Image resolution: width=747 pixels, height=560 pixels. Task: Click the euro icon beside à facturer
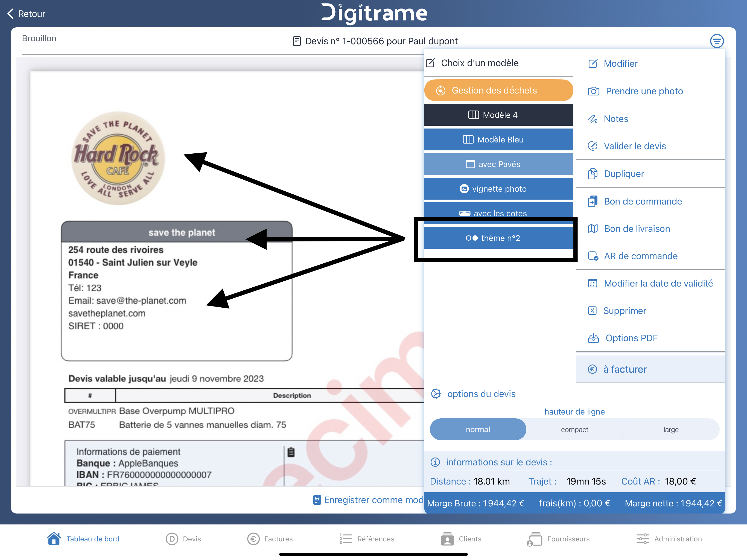pyautogui.click(x=592, y=369)
